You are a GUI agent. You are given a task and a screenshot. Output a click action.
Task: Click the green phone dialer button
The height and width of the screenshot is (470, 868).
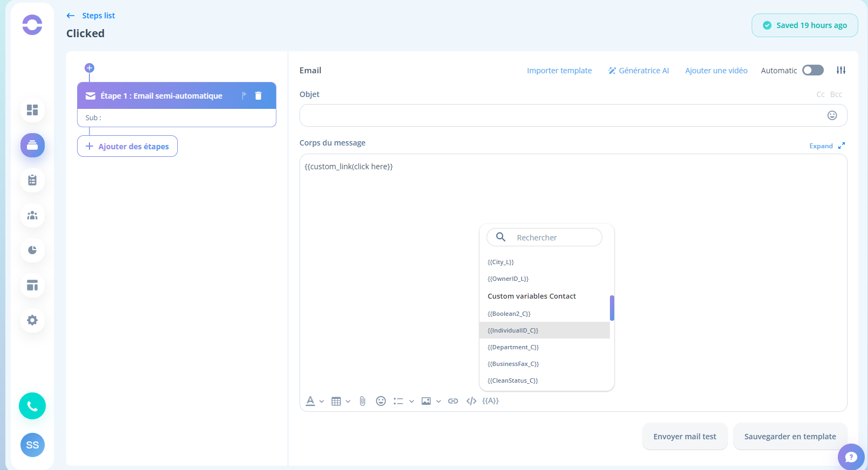pyautogui.click(x=32, y=406)
